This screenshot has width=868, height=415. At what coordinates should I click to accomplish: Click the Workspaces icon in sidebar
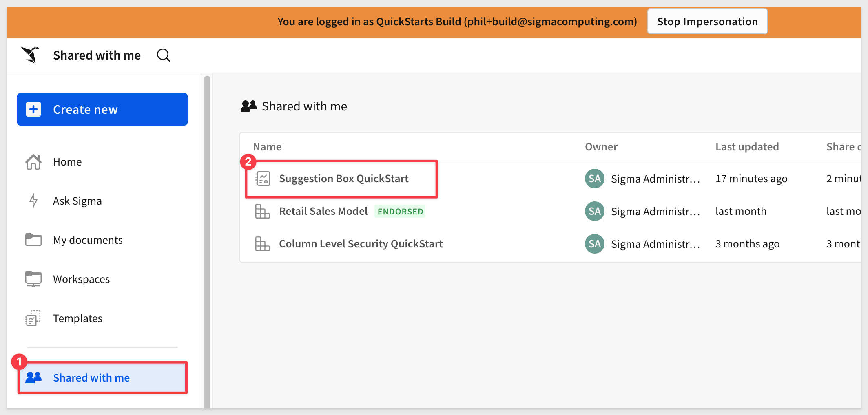click(x=33, y=279)
